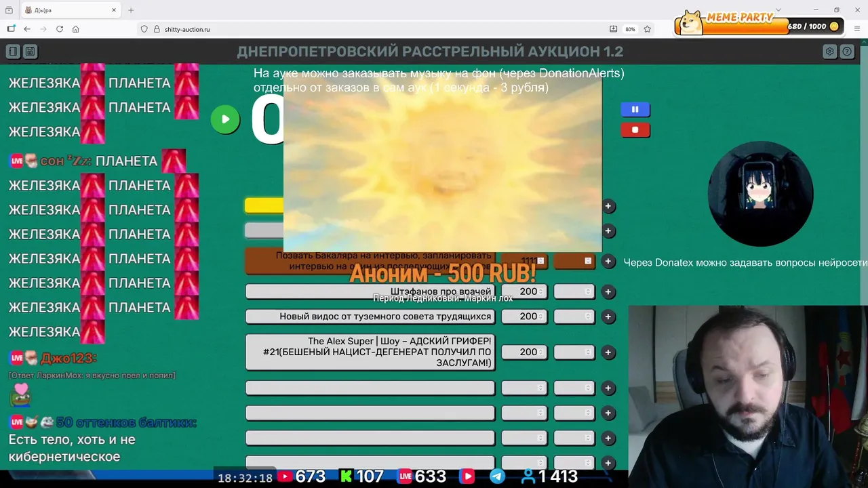The width and height of the screenshot is (868, 488).
Task: Open the tab list icon at window corner
Action: 9,10
